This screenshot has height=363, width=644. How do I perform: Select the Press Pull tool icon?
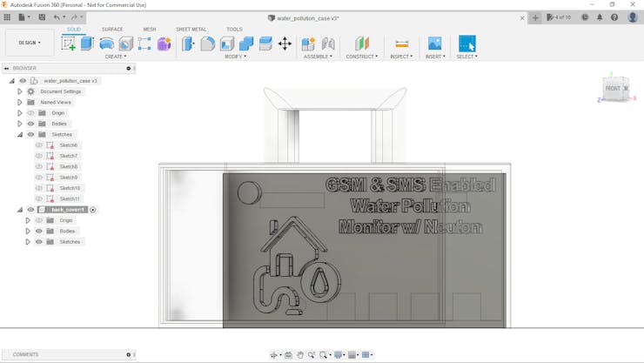188,44
